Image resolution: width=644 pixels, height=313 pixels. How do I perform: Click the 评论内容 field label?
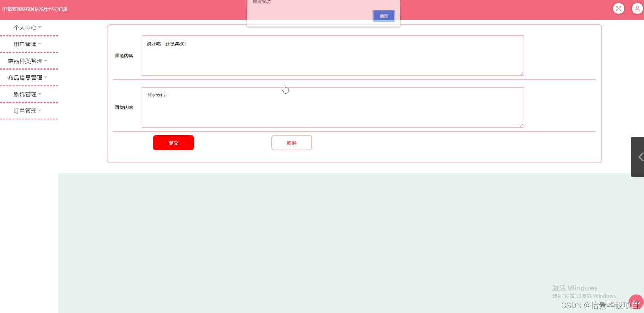click(x=124, y=56)
